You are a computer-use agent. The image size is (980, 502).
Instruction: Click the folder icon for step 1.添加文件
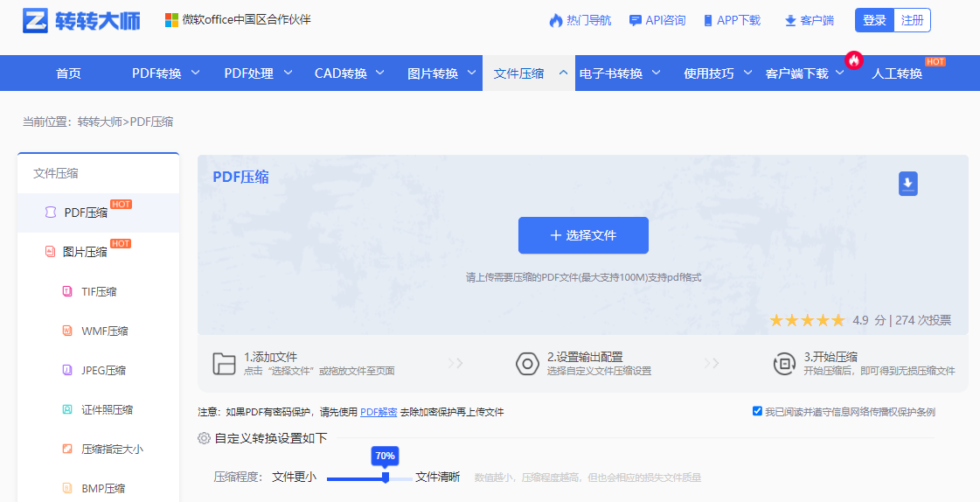click(224, 363)
